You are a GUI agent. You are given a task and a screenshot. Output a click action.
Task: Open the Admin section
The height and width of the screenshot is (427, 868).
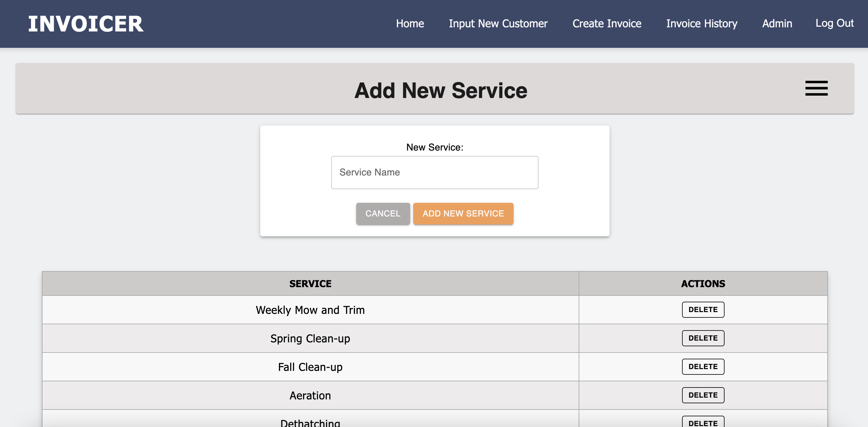tap(777, 23)
